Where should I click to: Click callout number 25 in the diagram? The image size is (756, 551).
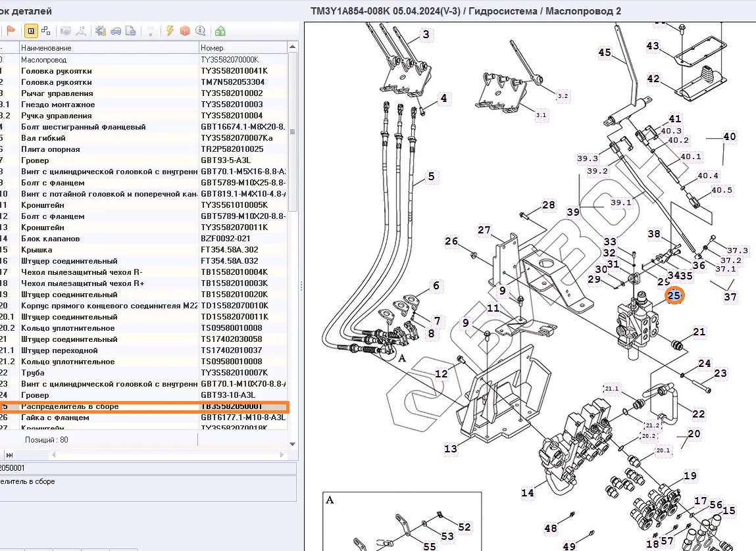[x=674, y=296]
